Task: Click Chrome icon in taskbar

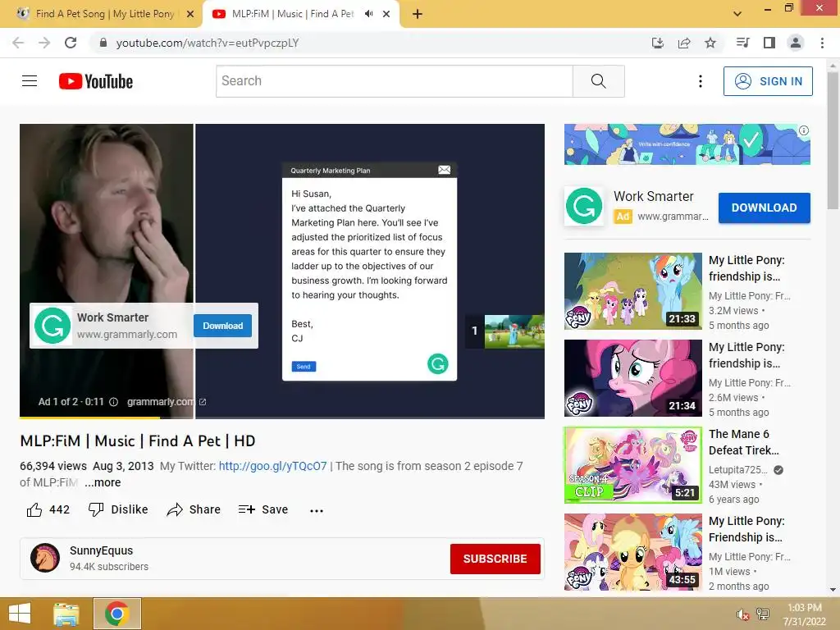Action: point(116,614)
